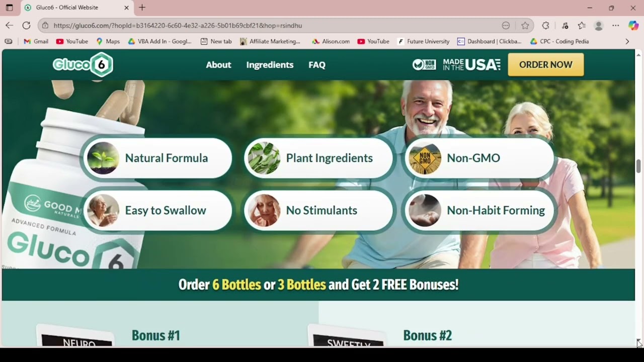This screenshot has width=644, height=362.
Task: Click the user profile avatar icon
Action: [599, 25]
